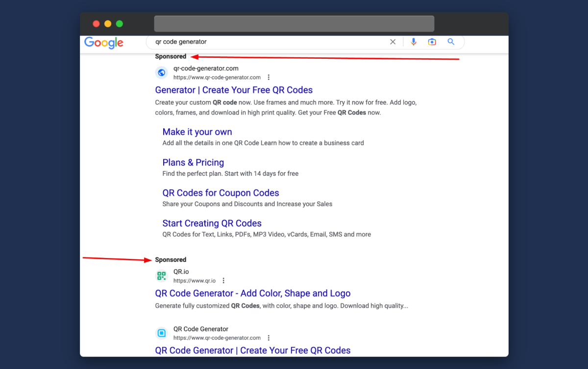The width and height of the screenshot is (588, 369).
Task: Clear the search box with the X icon
Action: pos(392,42)
